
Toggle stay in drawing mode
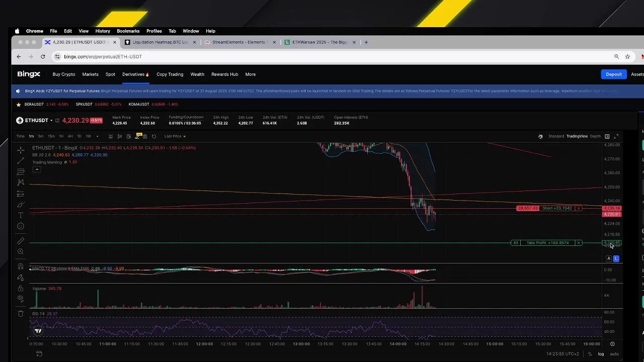[x=21, y=278]
